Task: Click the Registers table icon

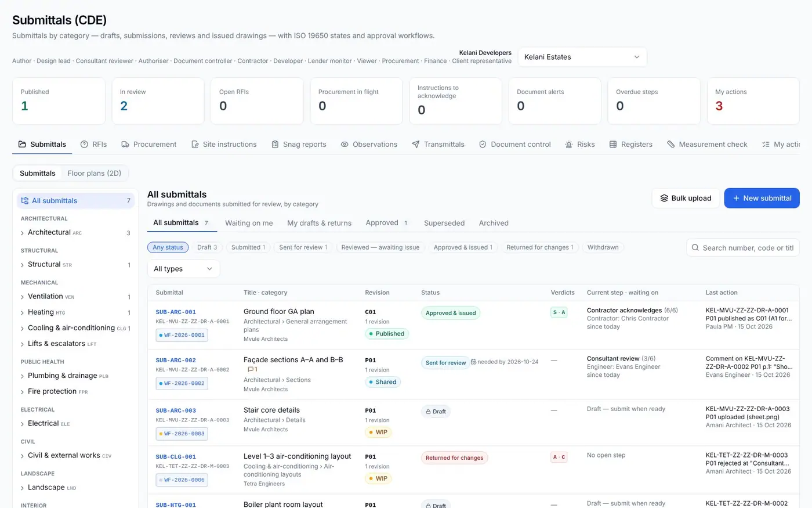Action: click(613, 145)
